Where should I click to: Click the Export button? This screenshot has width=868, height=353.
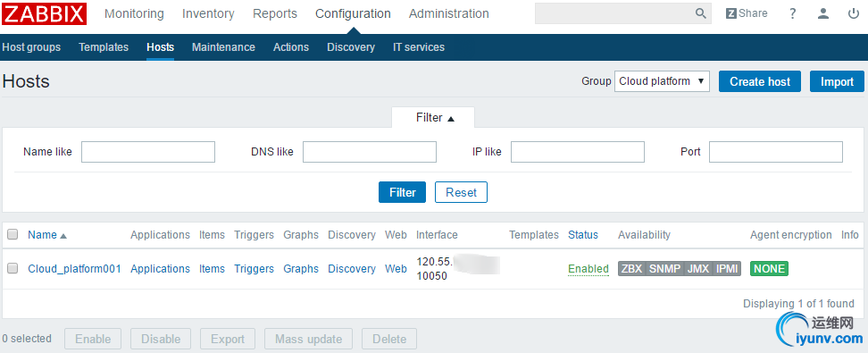pos(228,339)
